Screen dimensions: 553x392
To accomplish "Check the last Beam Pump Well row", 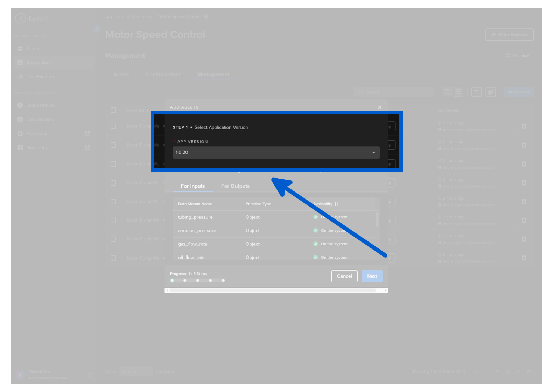I will (x=113, y=258).
